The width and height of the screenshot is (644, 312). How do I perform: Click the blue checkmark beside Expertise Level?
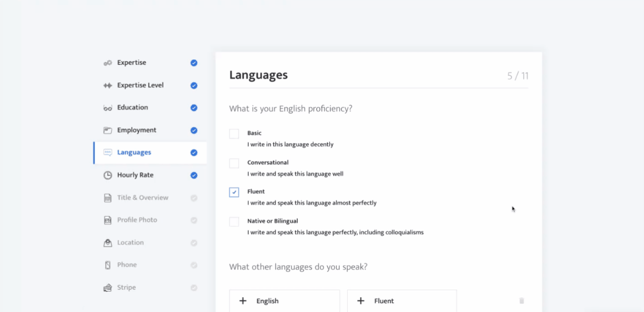pos(194,85)
